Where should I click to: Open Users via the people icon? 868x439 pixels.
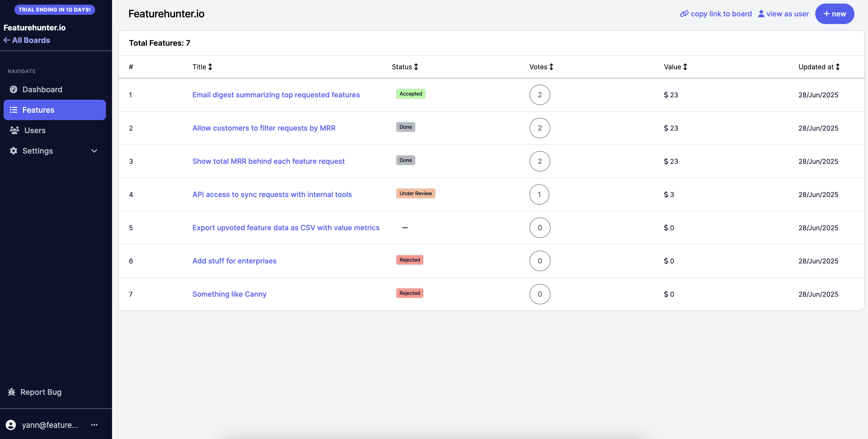coord(14,130)
